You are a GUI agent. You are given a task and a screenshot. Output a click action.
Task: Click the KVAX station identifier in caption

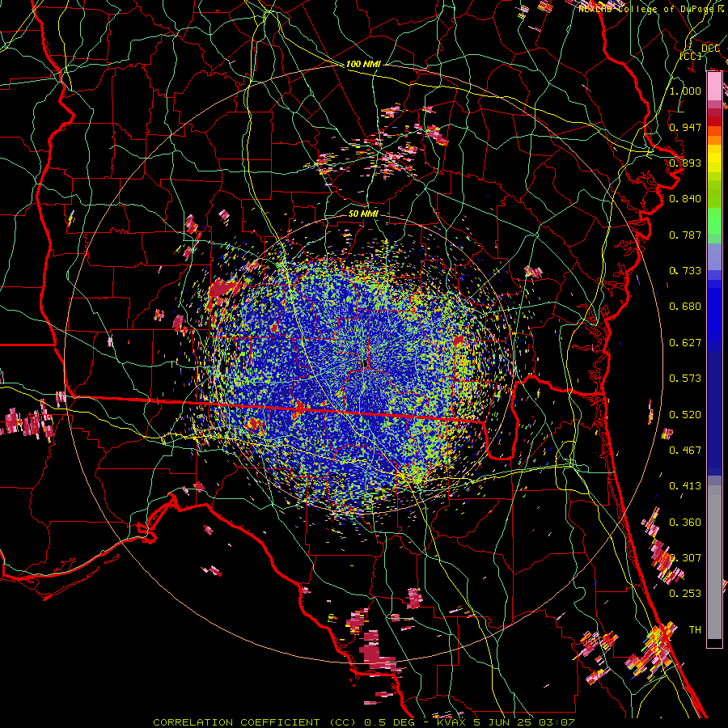pos(453,722)
